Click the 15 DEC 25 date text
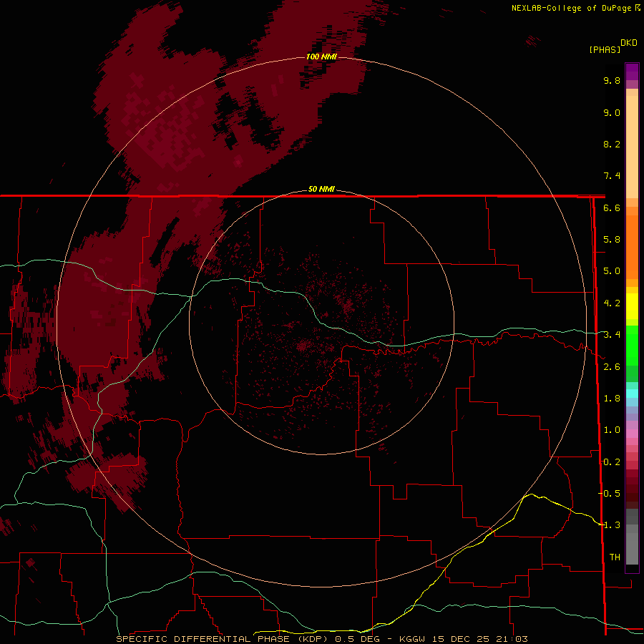 (461, 639)
